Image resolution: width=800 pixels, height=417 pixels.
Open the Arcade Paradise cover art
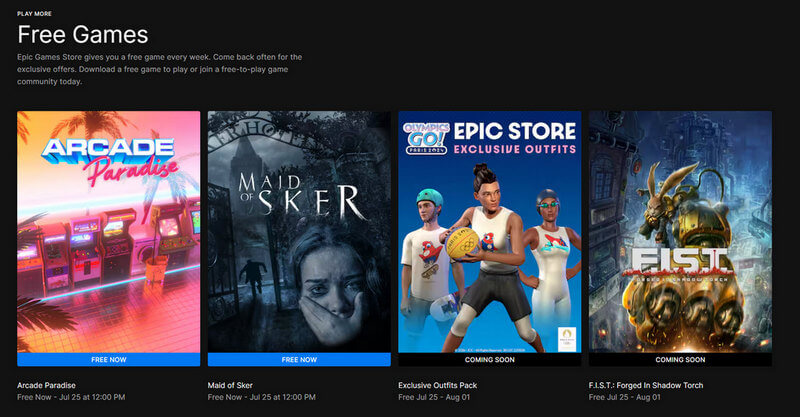109,232
